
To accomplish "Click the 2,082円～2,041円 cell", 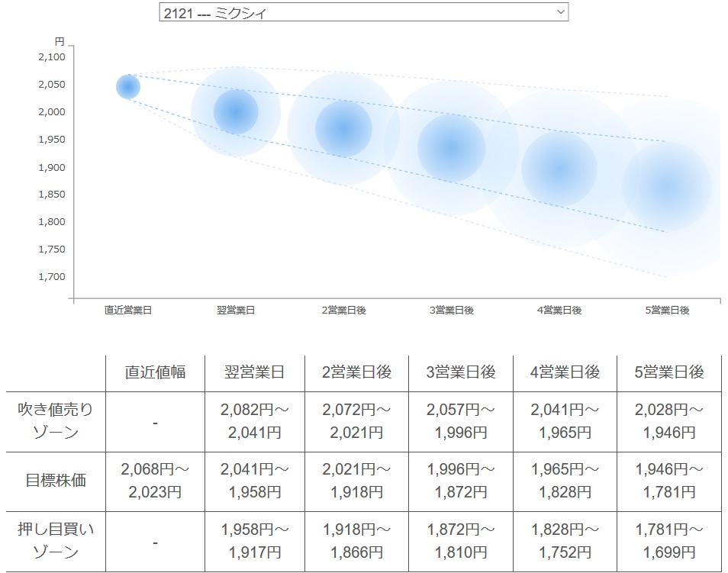I will [x=254, y=421].
